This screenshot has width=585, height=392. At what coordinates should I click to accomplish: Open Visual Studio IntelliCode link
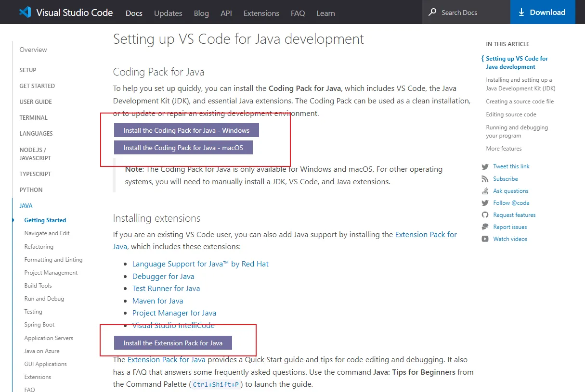(x=173, y=325)
